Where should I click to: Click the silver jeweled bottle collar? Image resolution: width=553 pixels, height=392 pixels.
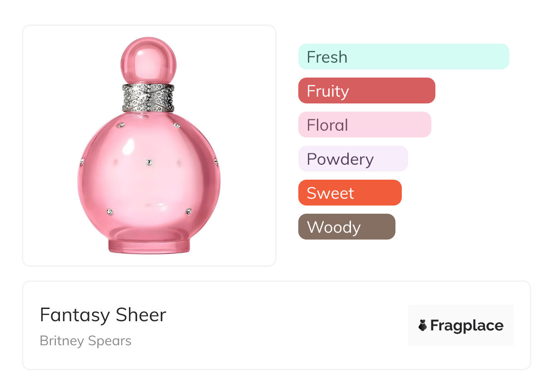[x=148, y=98]
